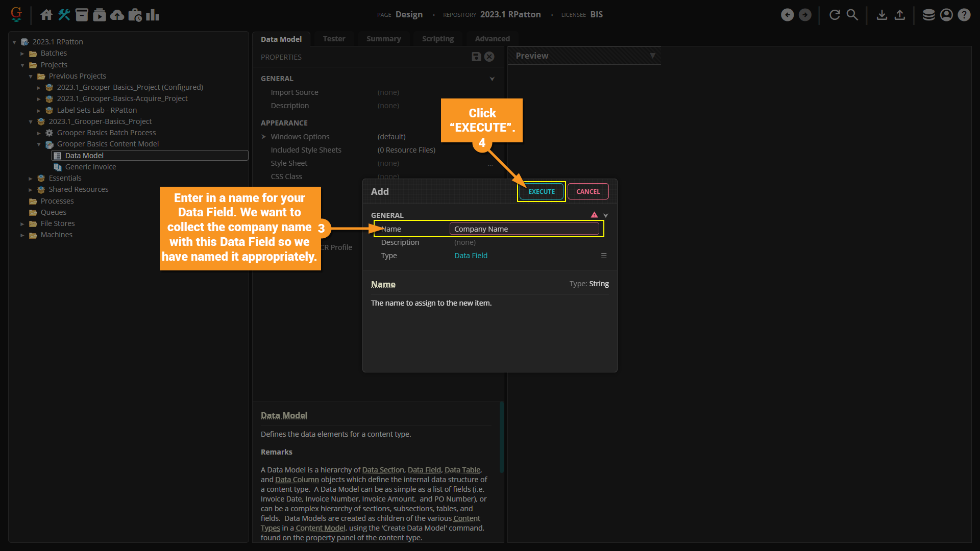
Task: Collapse the Grooper Basics Content Model node
Action: coord(39,144)
